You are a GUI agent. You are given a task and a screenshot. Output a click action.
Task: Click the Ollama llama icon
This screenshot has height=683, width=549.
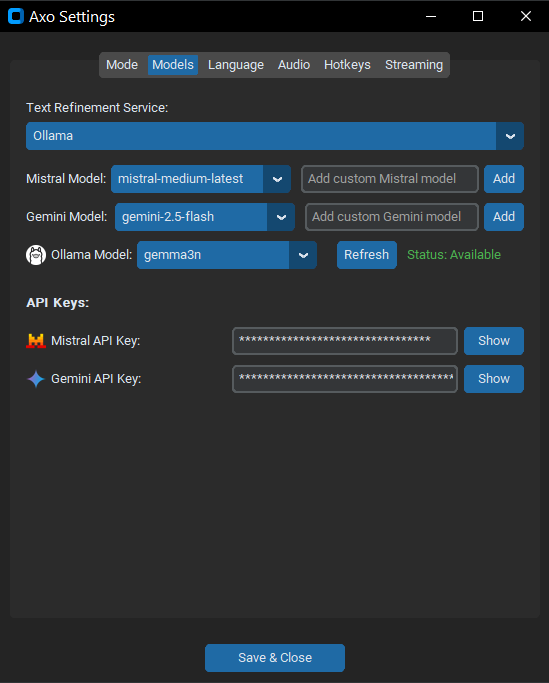pos(36,255)
